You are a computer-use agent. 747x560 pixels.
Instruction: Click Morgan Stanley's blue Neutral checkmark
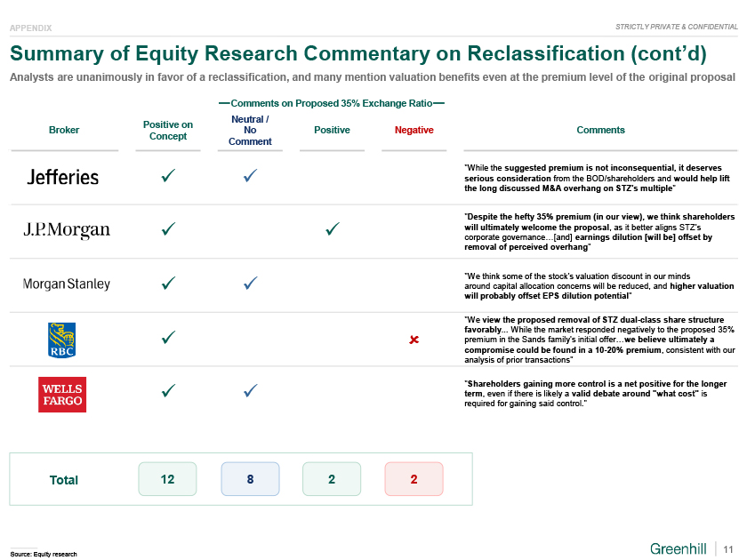250,284
